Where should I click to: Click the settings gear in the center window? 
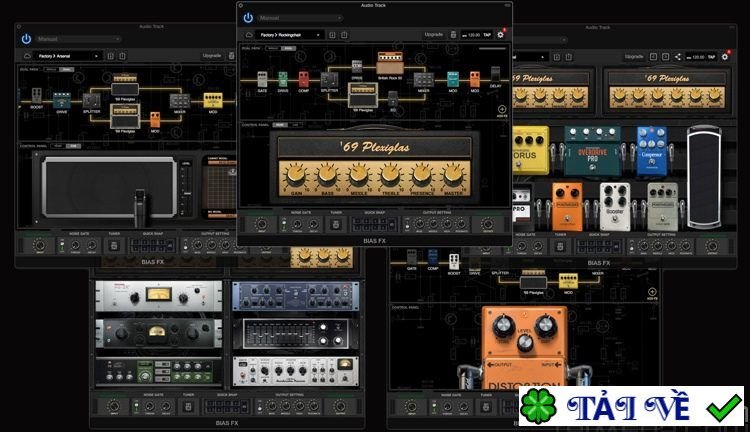501,34
